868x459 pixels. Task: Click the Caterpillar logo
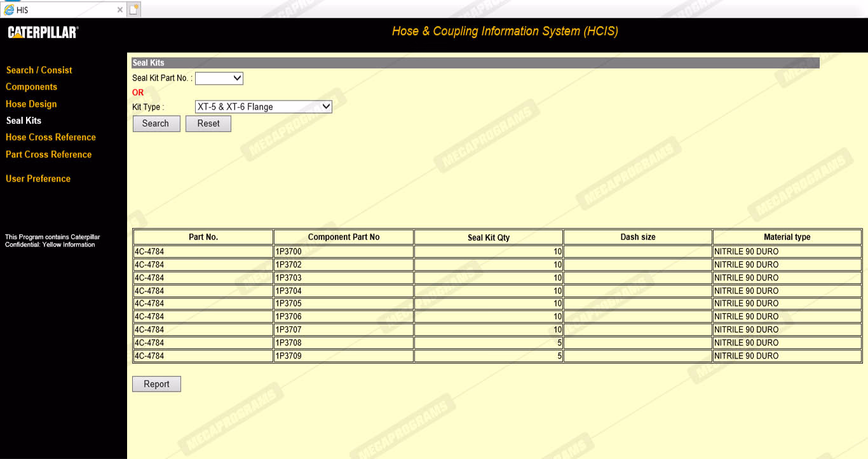pos(43,32)
